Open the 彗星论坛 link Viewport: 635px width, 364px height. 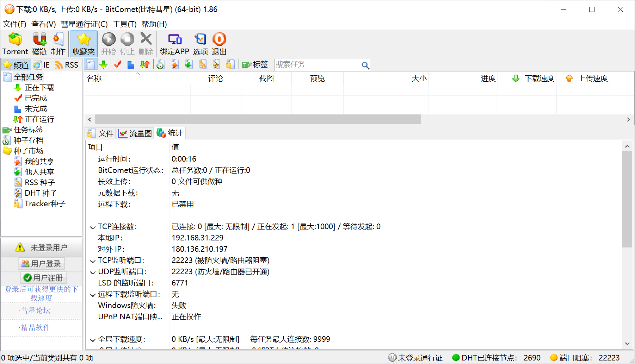(x=35, y=310)
